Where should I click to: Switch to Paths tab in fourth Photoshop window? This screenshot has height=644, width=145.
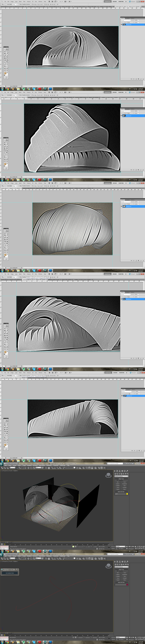tap(132, 292)
